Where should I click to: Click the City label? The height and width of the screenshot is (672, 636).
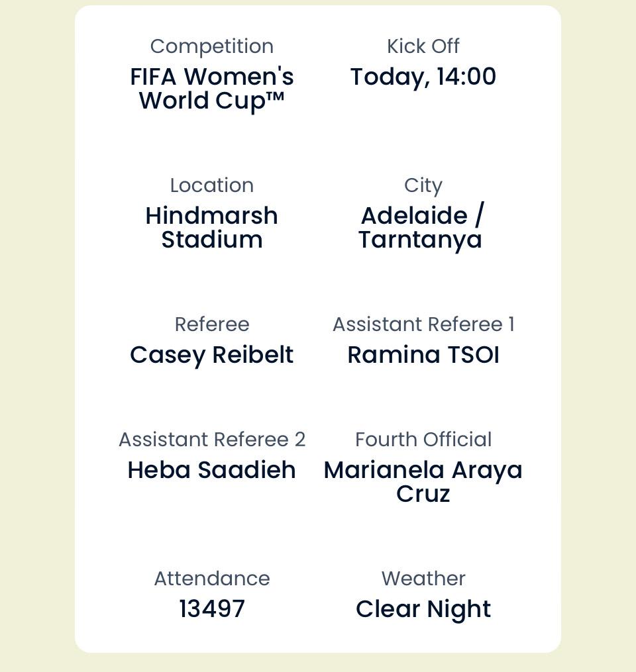point(423,185)
